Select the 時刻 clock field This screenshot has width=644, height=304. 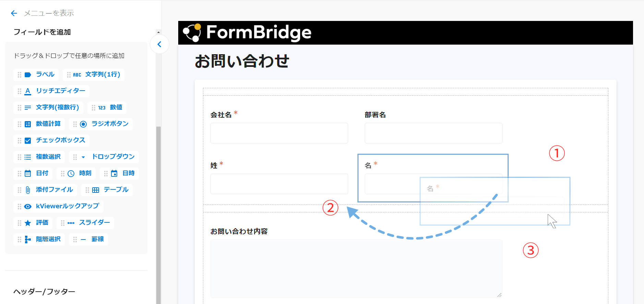tap(76, 173)
